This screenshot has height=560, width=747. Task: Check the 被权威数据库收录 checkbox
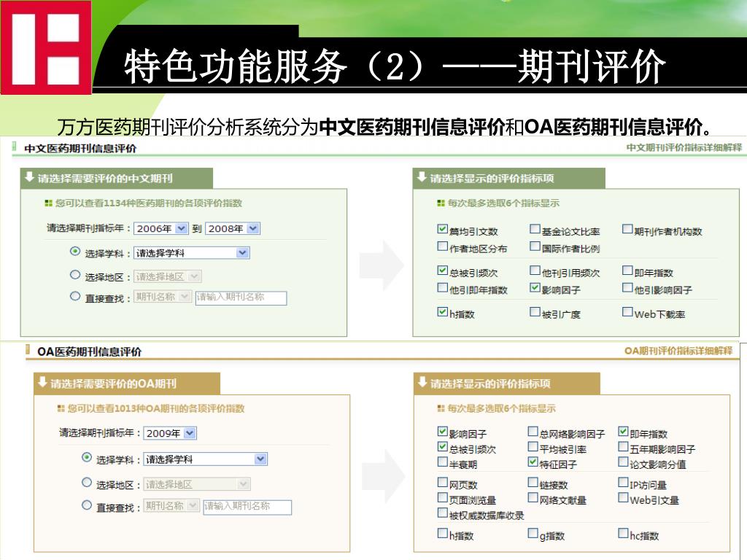point(442,513)
